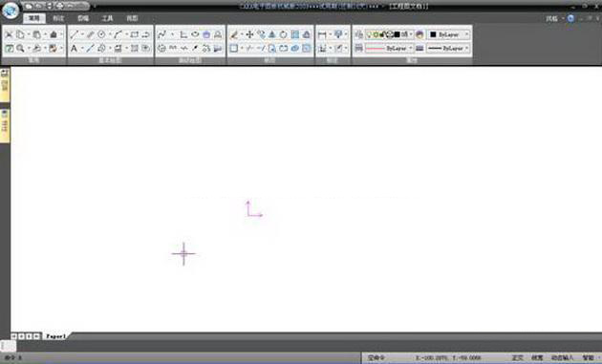Image resolution: width=602 pixels, height=364 pixels.
Task: Open the color ByLayer dropdown
Action: 449,35
